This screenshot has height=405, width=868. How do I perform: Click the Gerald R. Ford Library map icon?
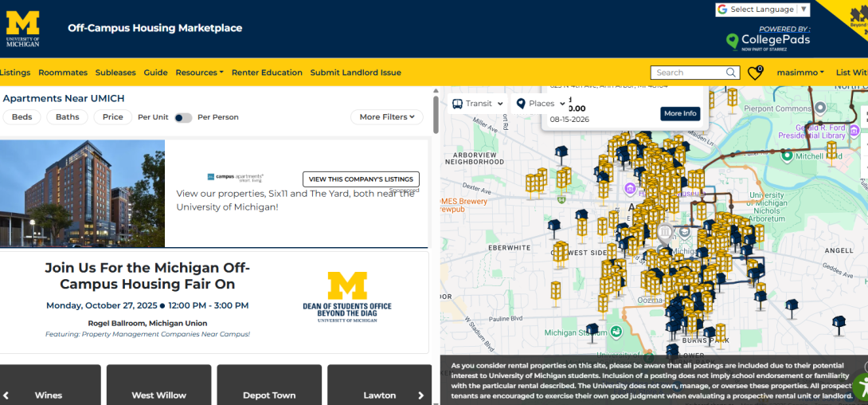pyautogui.click(x=854, y=131)
